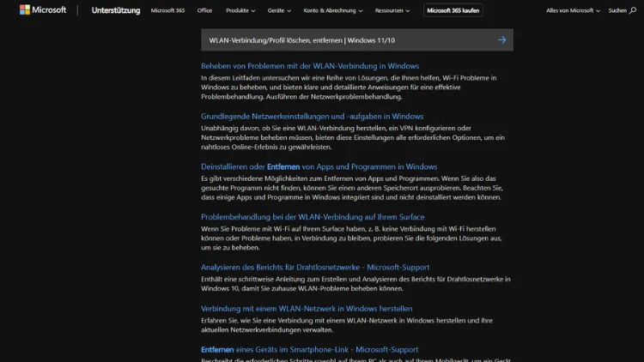644x362 pixels.
Task: Open Analysieren des Berichts für Drahtlosnetzwerke
Action: (x=315, y=267)
